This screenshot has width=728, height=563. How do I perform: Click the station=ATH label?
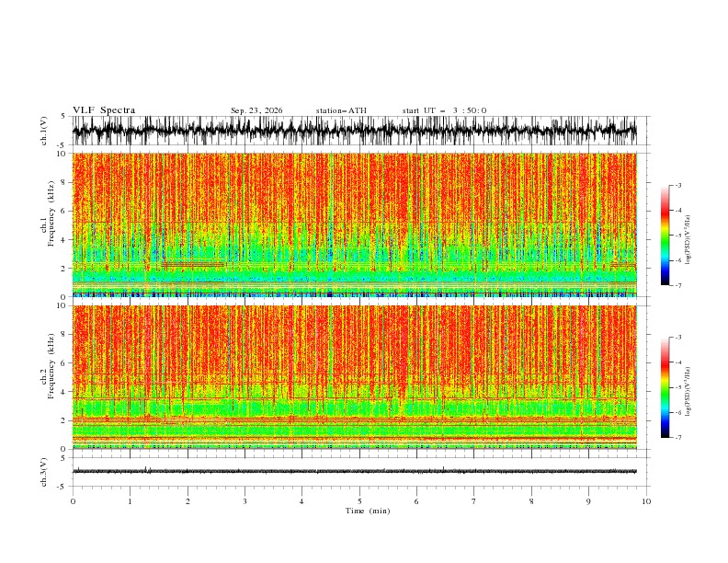[341, 110]
